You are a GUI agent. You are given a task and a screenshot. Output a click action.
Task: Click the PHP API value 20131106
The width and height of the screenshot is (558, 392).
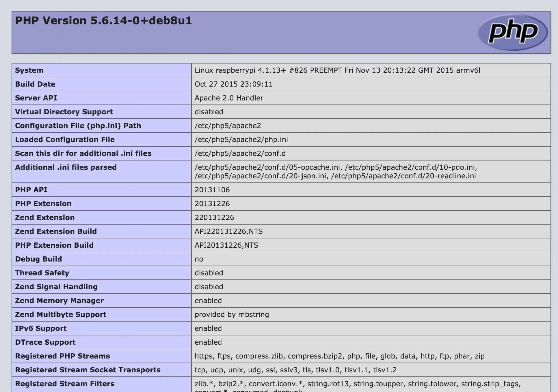(x=212, y=190)
